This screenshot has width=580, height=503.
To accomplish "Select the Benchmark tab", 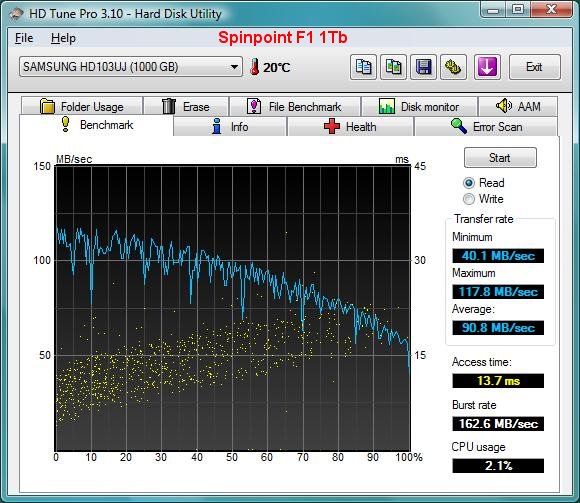I will click(96, 125).
